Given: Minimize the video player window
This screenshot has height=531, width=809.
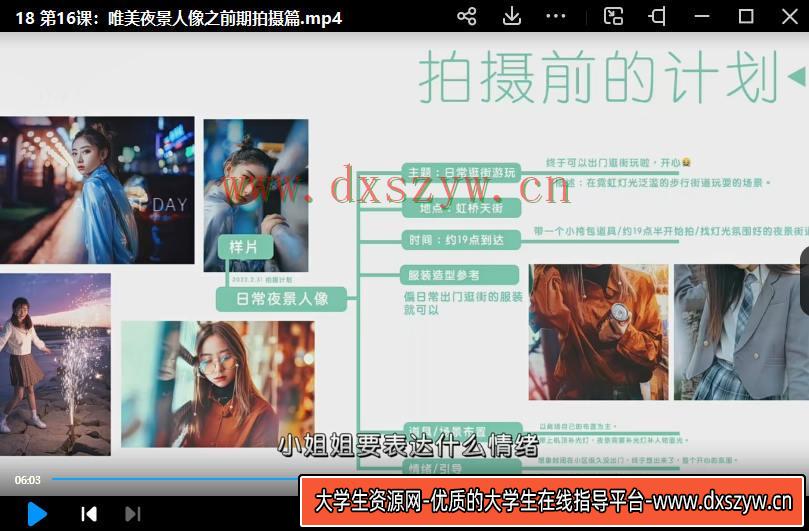Looking at the screenshot, I should tap(702, 17).
